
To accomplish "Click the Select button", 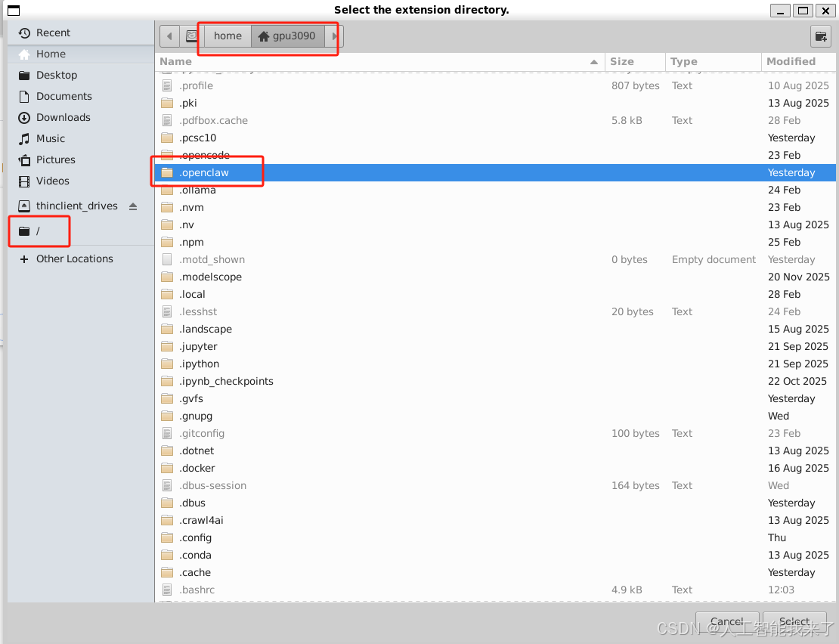I will [794, 622].
